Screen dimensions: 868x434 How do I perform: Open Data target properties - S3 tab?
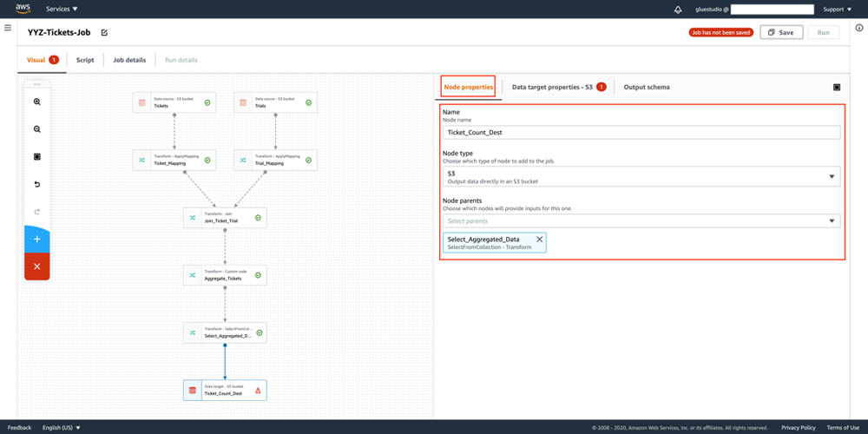pyautogui.click(x=558, y=87)
